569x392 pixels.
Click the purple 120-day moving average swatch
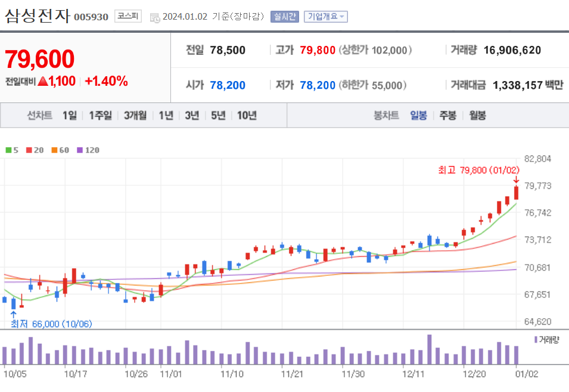[80, 150]
